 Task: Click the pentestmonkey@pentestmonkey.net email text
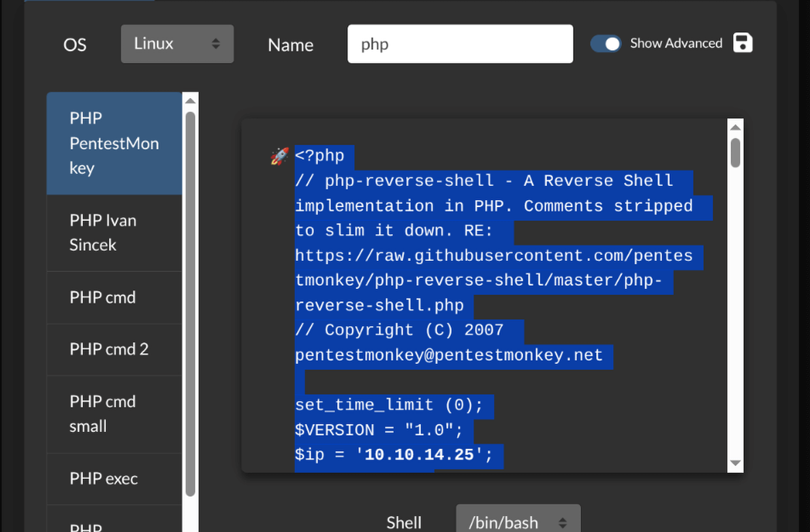tap(449, 356)
